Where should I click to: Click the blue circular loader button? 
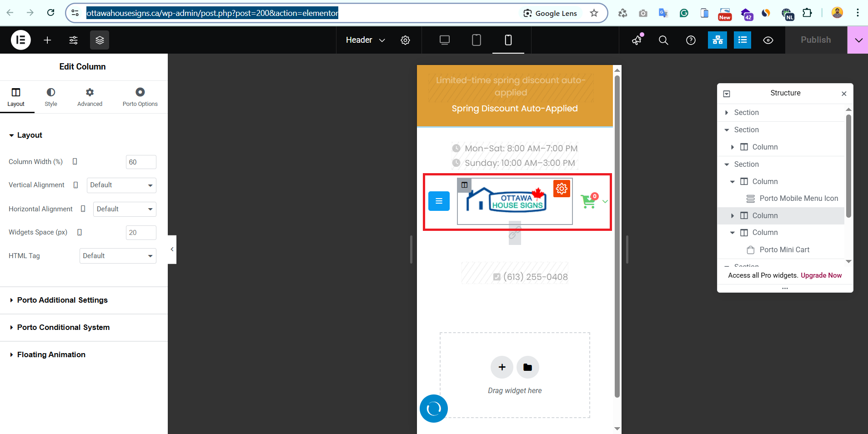[x=434, y=409]
